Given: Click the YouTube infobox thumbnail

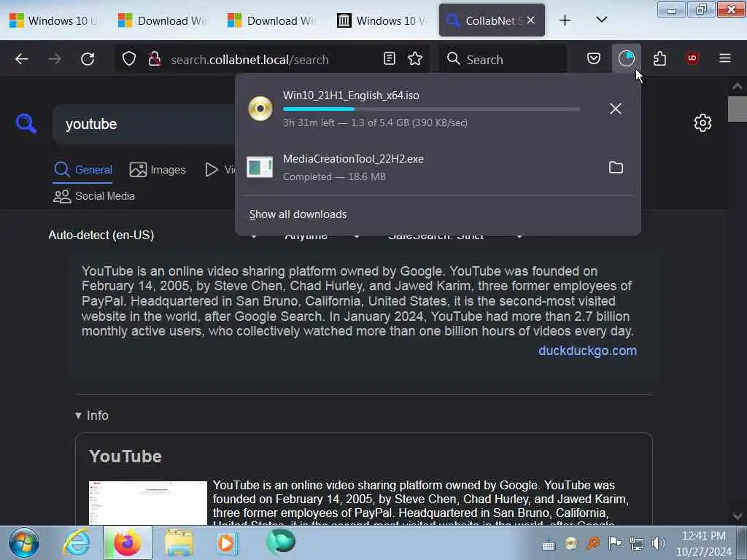Looking at the screenshot, I should (x=148, y=503).
